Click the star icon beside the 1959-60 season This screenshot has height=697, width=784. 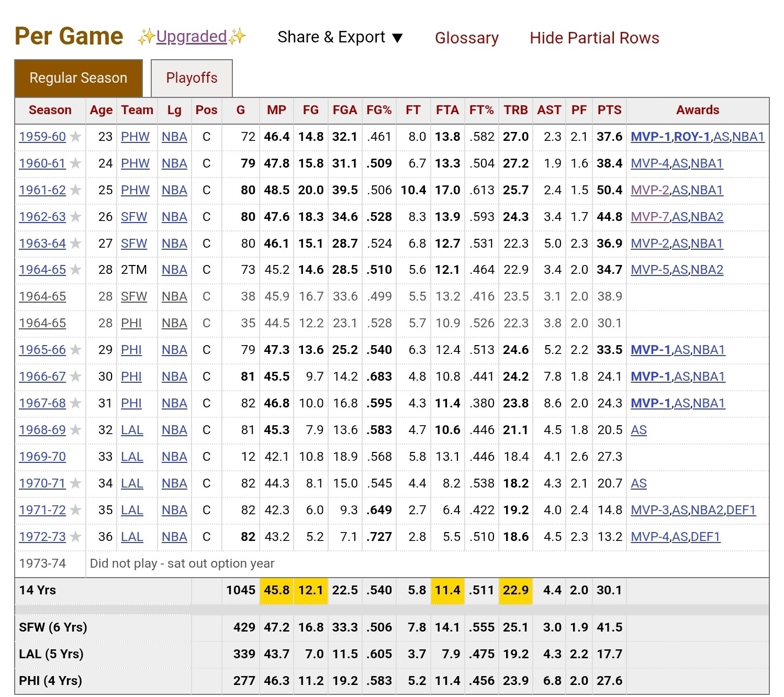click(x=76, y=137)
